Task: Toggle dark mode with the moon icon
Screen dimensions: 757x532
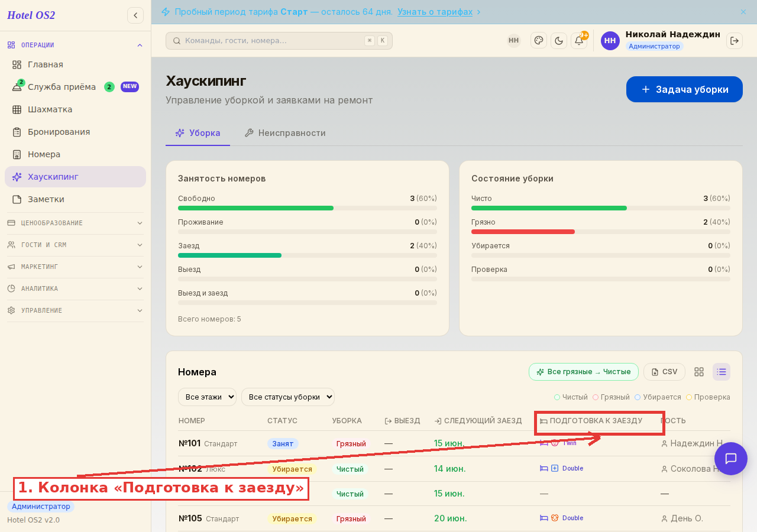Action: coord(559,40)
